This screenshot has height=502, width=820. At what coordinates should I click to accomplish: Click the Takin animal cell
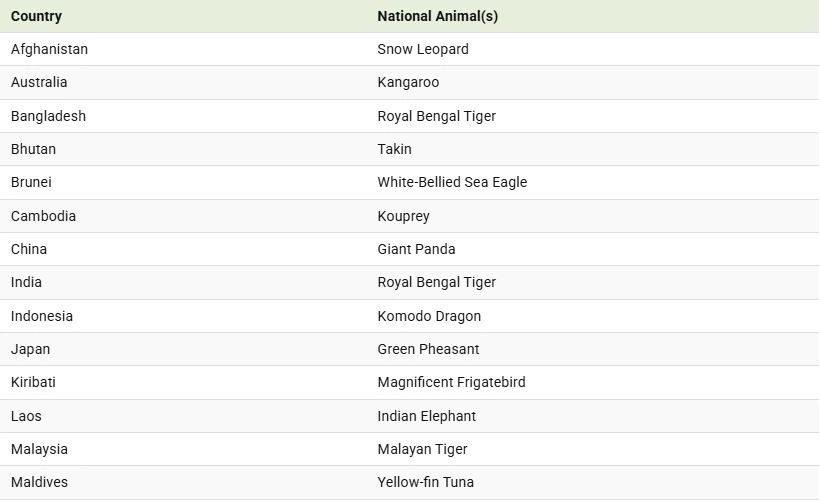[x=394, y=149]
